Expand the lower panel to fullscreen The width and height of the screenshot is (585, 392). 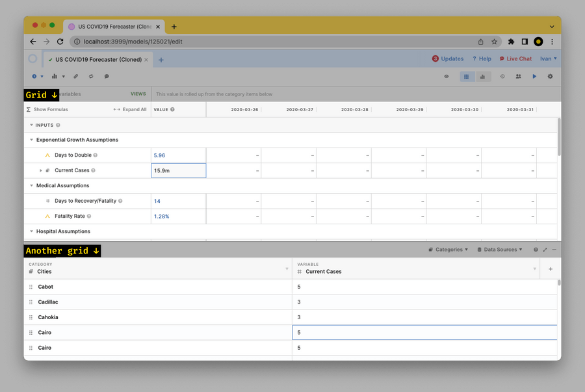coord(545,250)
